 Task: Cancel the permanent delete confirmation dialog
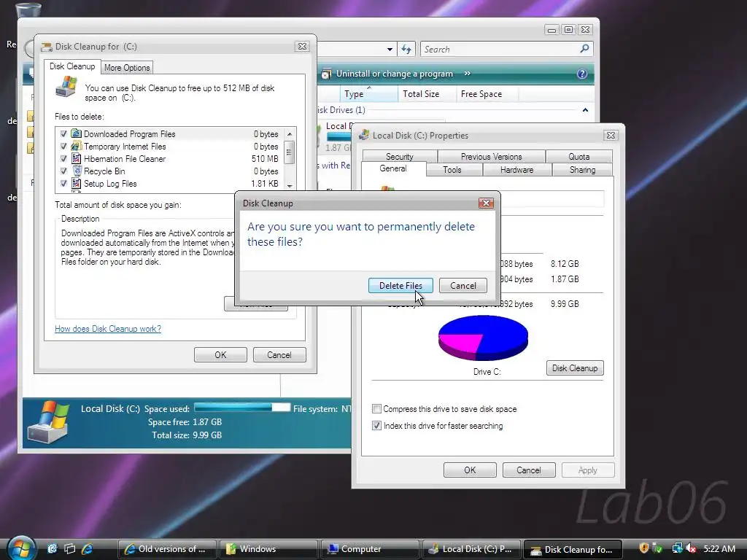click(x=462, y=285)
